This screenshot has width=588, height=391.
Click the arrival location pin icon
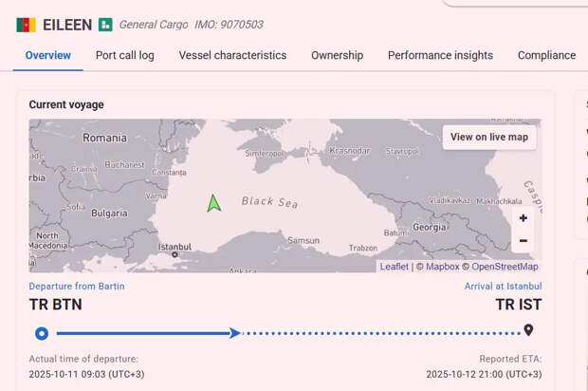click(528, 331)
